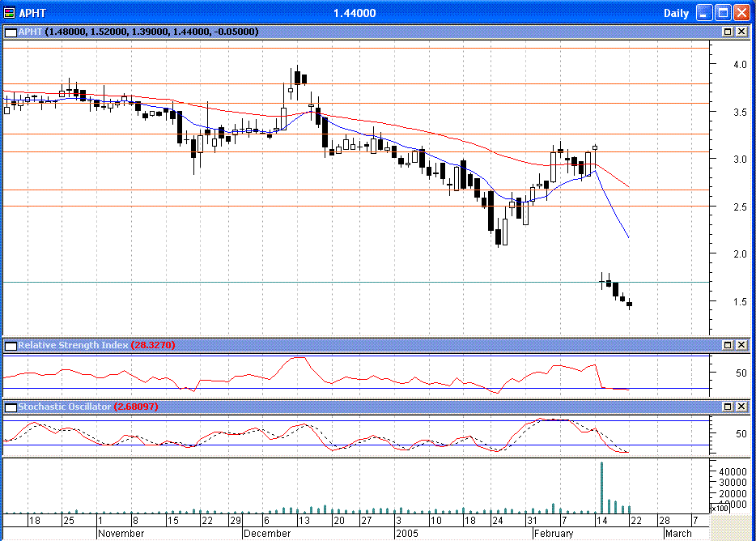Click the stochastic value 2.68097

click(136, 407)
